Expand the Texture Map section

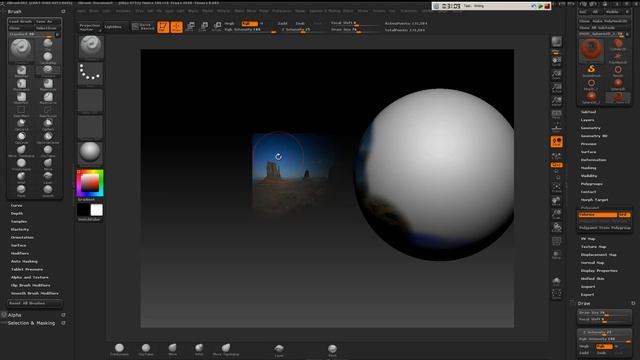coord(593,247)
